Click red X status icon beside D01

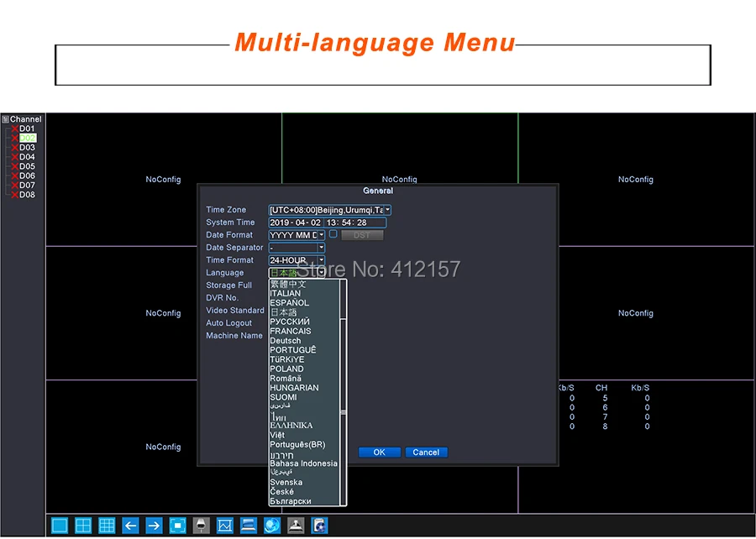coord(15,128)
